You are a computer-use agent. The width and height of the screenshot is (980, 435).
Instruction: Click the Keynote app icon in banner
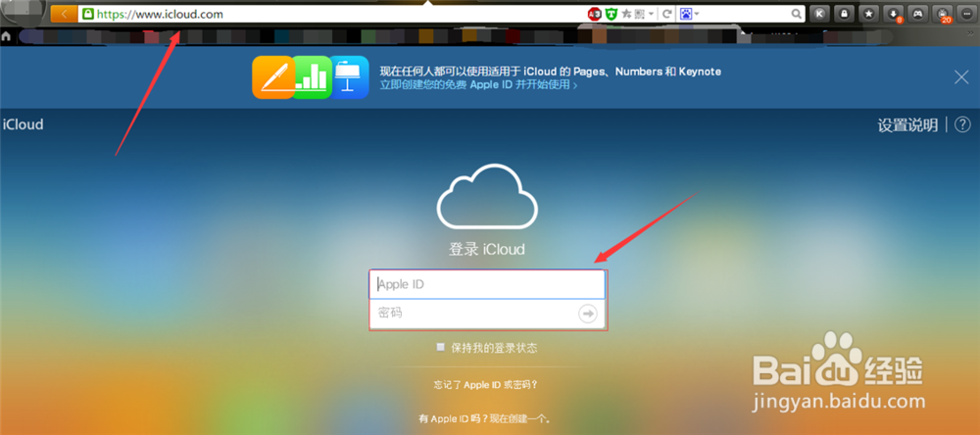pos(350,77)
